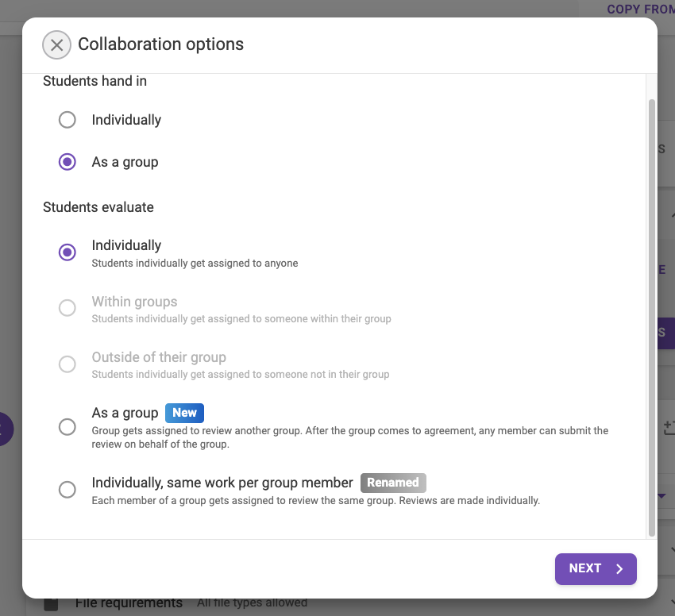Select Outside of their group option
Image resolution: width=675 pixels, height=616 pixels.
[67, 364]
